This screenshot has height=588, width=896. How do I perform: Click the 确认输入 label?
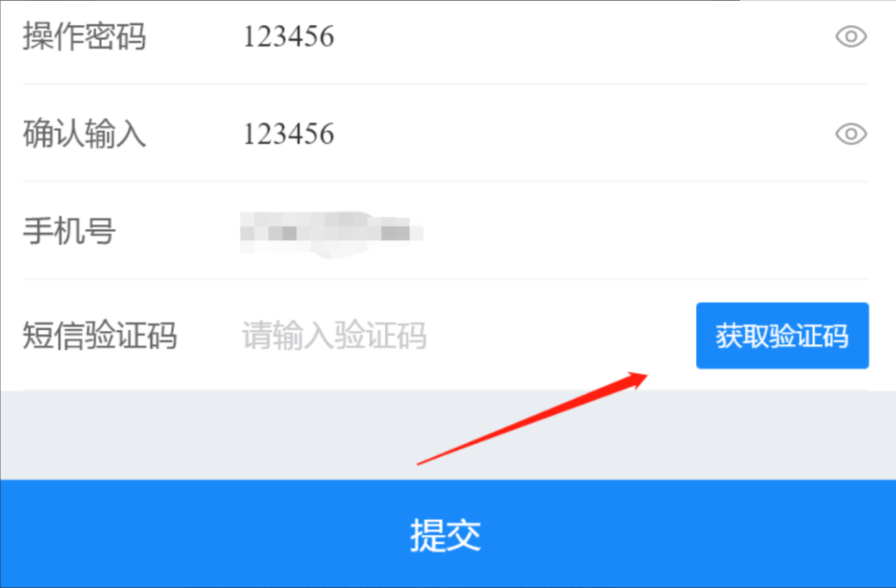pyautogui.click(x=84, y=134)
